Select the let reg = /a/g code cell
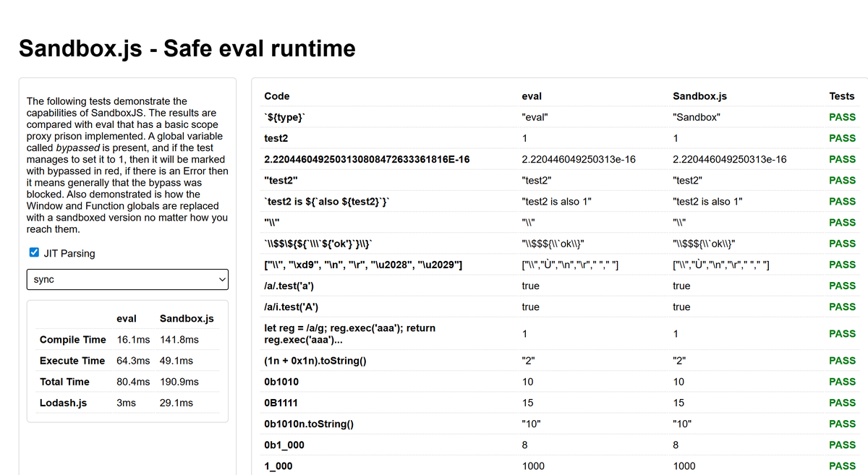This screenshot has height=475, width=868. point(350,333)
